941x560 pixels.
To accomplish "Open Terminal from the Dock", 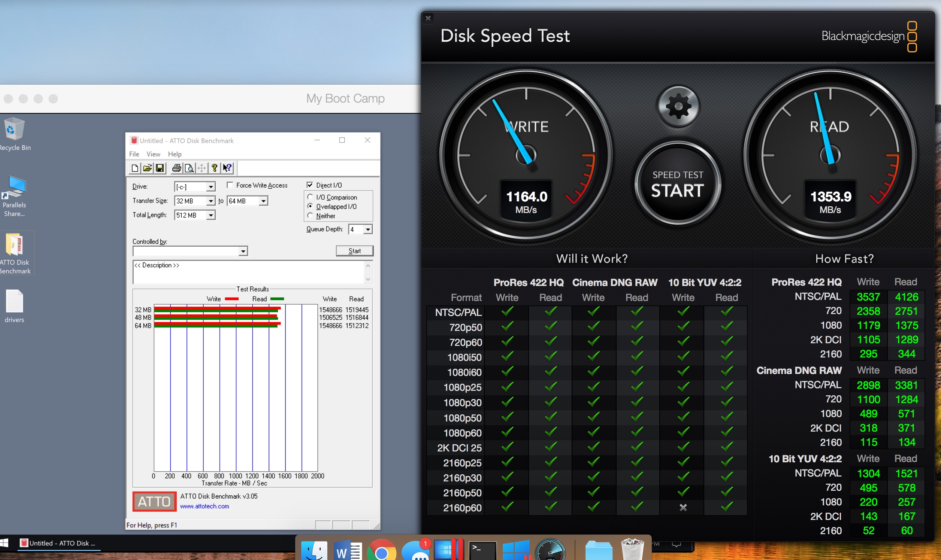I will (482, 551).
